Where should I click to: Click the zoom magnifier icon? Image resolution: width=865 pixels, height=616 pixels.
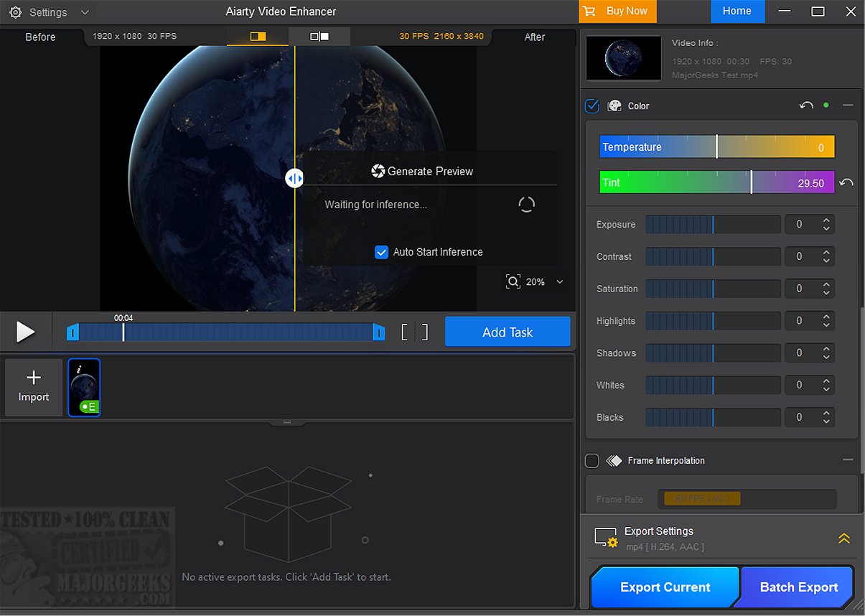pyautogui.click(x=513, y=281)
